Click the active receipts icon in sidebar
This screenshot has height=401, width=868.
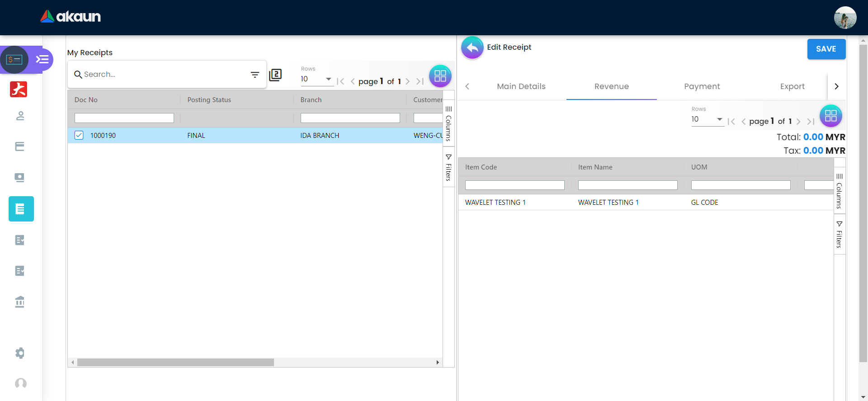tap(21, 209)
